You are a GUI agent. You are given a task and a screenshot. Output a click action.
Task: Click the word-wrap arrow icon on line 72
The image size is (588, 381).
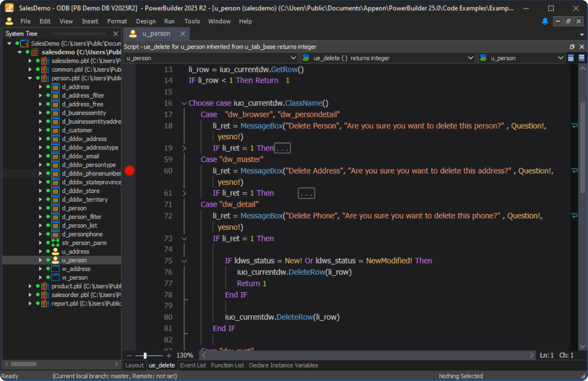[x=575, y=216]
